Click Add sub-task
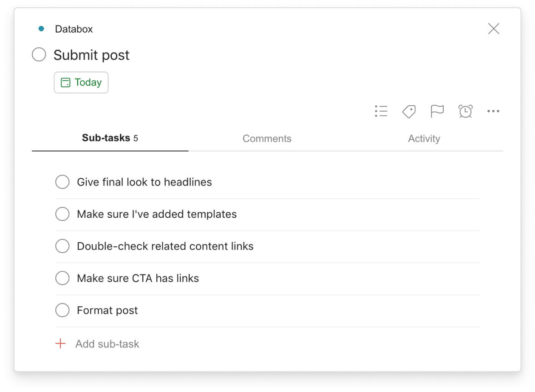The image size is (535, 392). (107, 343)
